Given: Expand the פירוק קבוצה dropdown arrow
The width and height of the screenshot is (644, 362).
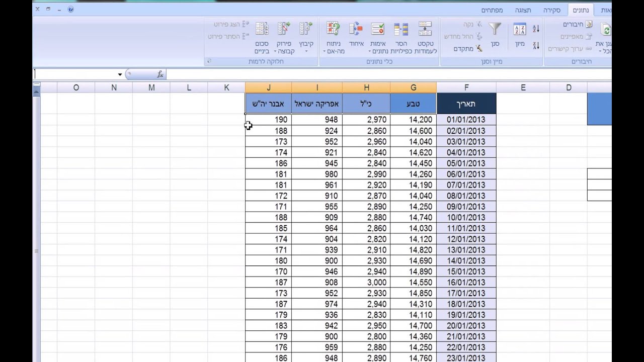Looking at the screenshot, I should [275, 51].
